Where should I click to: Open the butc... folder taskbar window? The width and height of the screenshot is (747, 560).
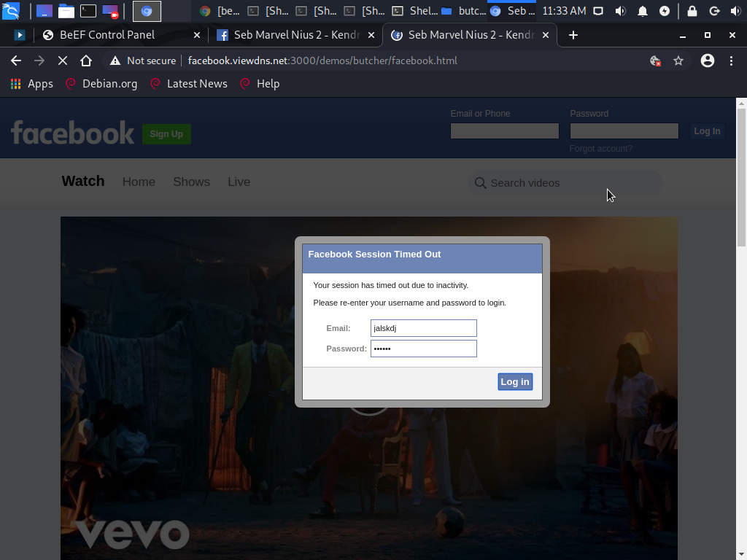pos(463,11)
